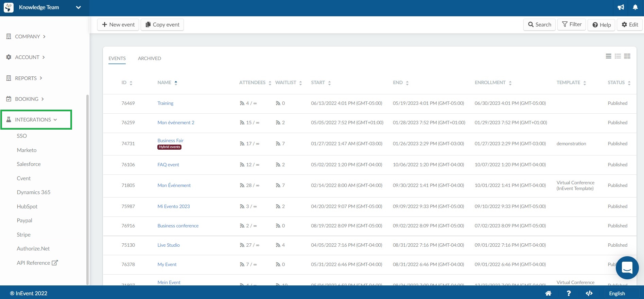
Task: Click the Account gear icon
Action: pyautogui.click(x=9, y=57)
